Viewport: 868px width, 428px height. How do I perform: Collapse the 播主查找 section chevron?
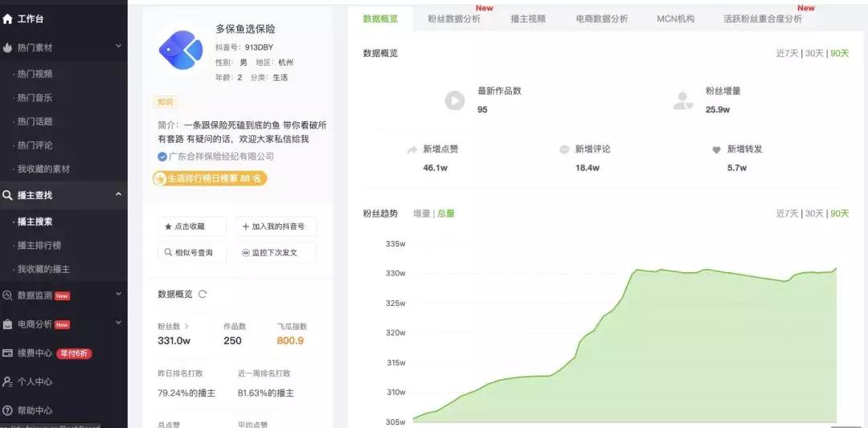click(x=118, y=194)
